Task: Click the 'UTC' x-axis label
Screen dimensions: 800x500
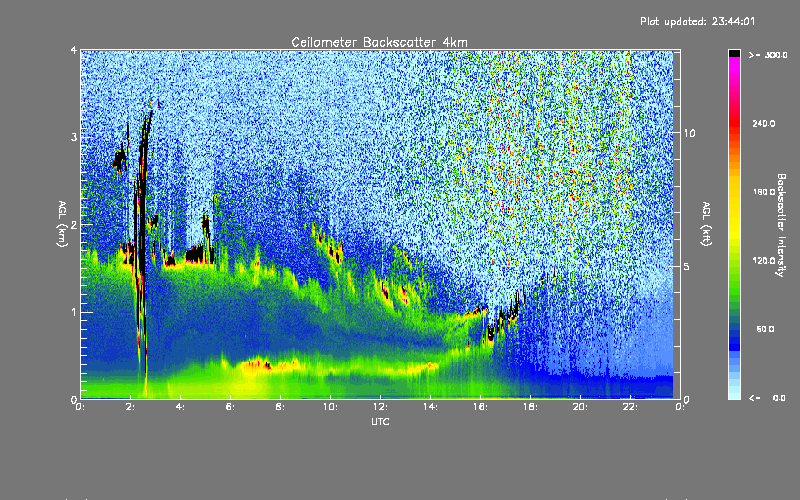Action: pyautogui.click(x=380, y=421)
